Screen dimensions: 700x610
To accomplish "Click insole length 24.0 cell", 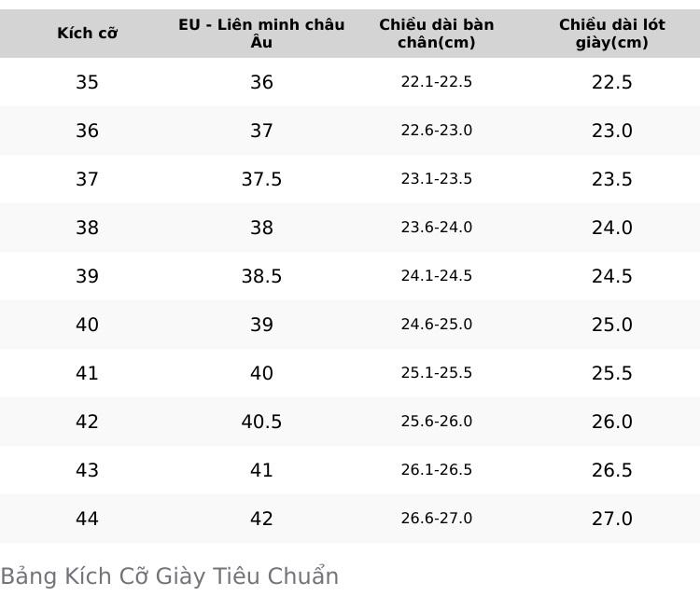I will pos(612,228).
